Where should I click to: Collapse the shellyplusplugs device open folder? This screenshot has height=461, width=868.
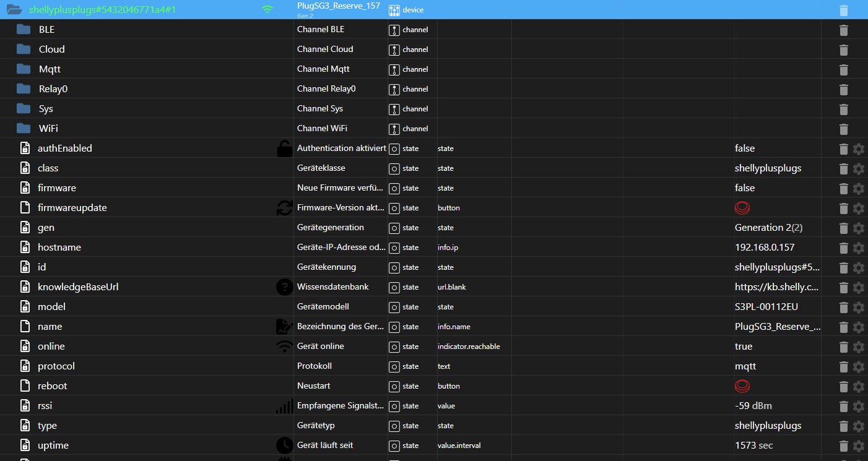[x=14, y=10]
